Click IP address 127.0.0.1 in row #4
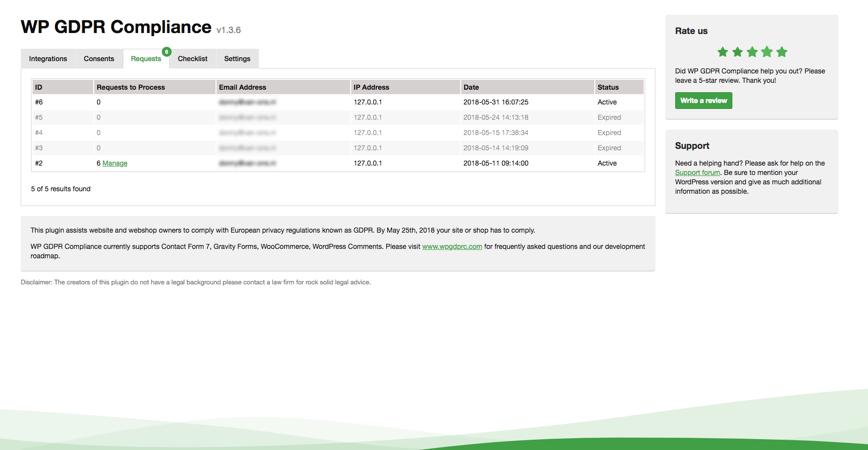 367,133
